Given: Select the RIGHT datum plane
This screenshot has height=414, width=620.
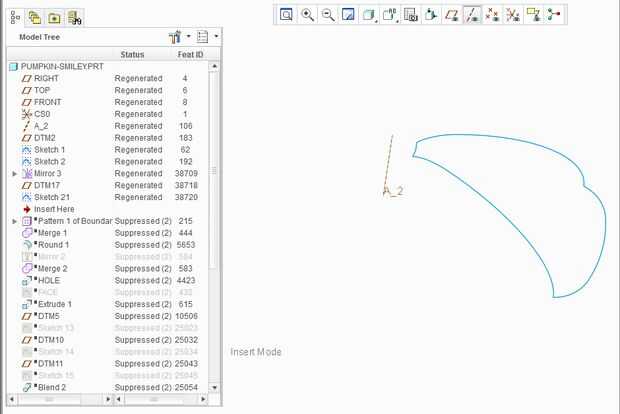Looking at the screenshot, I should (x=46, y=78).
